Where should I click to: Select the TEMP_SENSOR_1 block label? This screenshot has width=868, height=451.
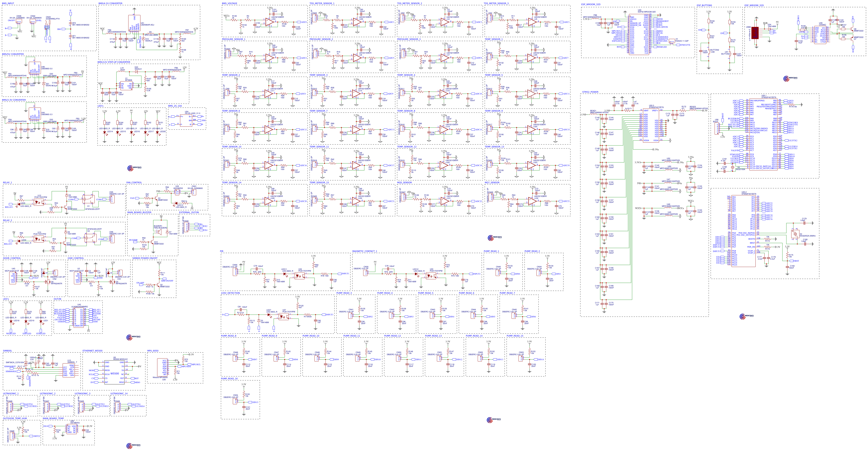pyautogui.click(x=494, y=39)
